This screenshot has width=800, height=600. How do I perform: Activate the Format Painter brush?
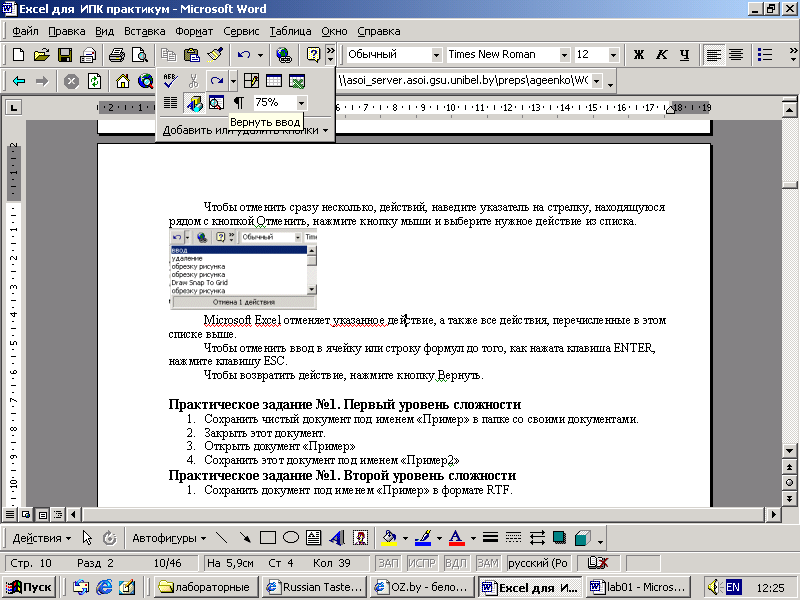(215, 55)
